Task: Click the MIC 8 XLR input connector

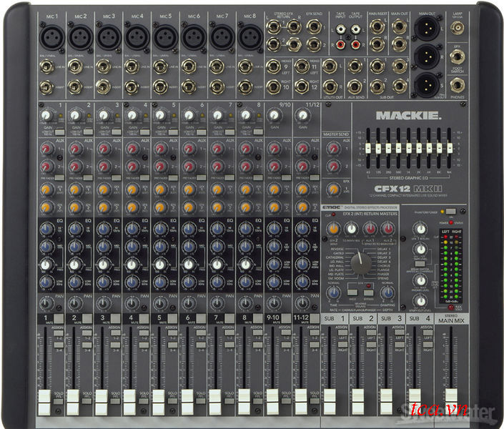Action: pos(250,36)
